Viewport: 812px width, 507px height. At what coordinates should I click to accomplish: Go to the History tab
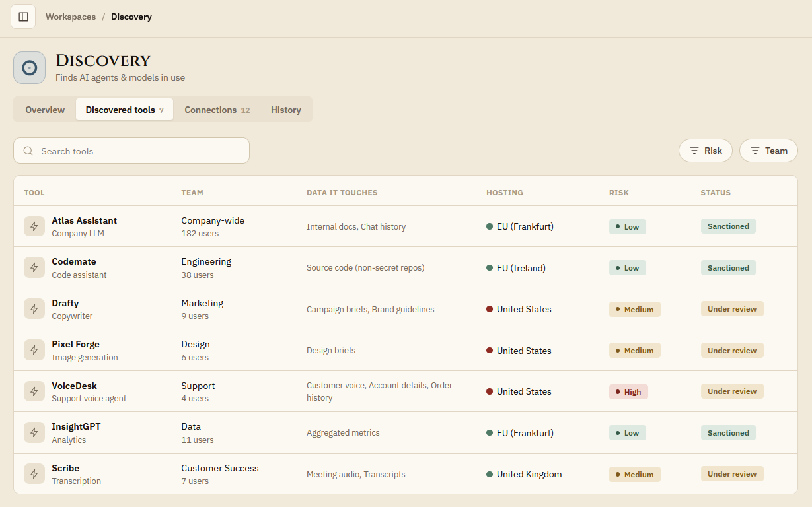(285, 110)
